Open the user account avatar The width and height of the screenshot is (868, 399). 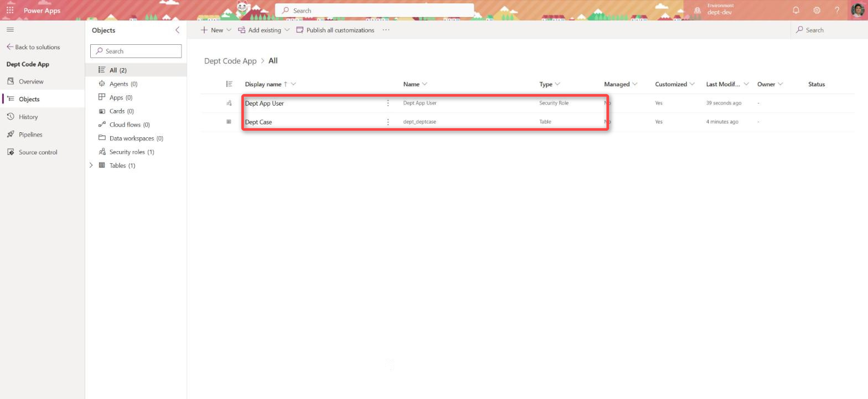click(857, 11)
